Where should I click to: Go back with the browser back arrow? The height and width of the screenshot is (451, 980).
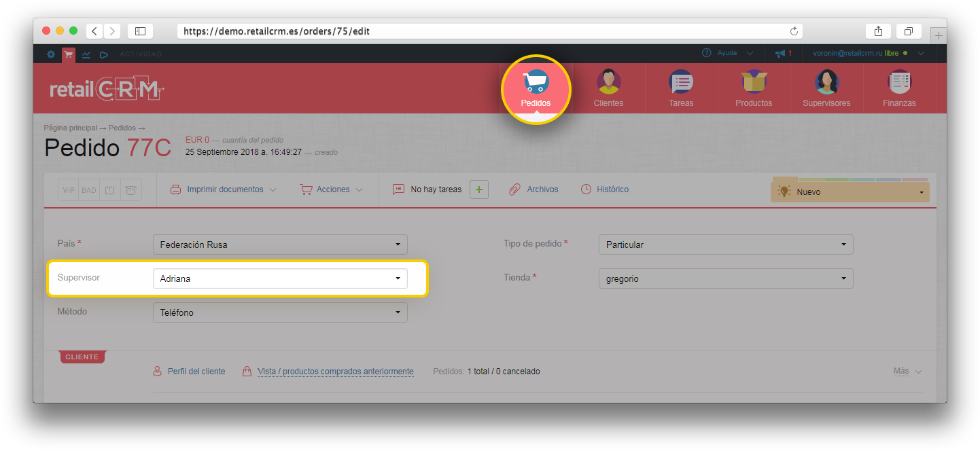(x=94, y=31)
